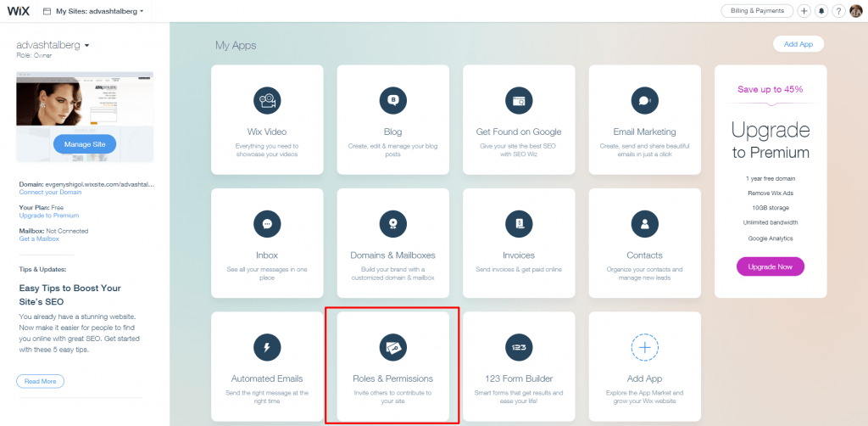The width and height of the screenshot is (868, 426).
Task: Click the 123 Form Builder icon
Action: pyautogui.click(x=519, y=347)
